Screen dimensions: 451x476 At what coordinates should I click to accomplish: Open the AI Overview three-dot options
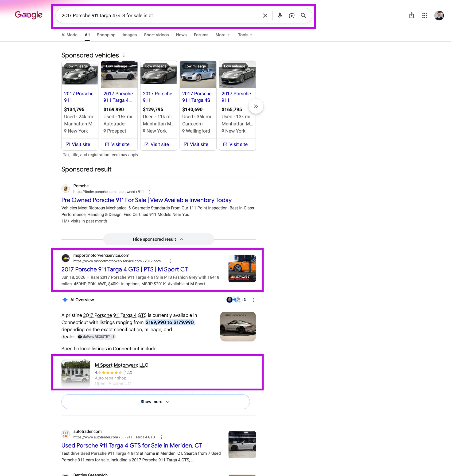[253, 300]
